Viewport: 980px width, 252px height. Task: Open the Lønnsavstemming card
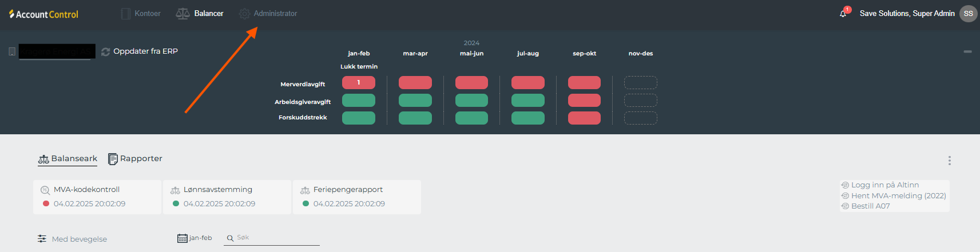(x=227, y=197)
